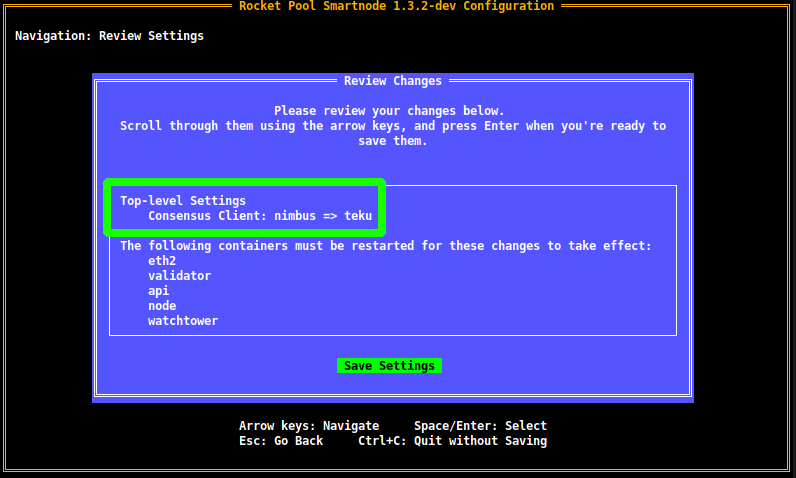
Task: Click the containers must be restarted notice
Action: pos(386,246)
